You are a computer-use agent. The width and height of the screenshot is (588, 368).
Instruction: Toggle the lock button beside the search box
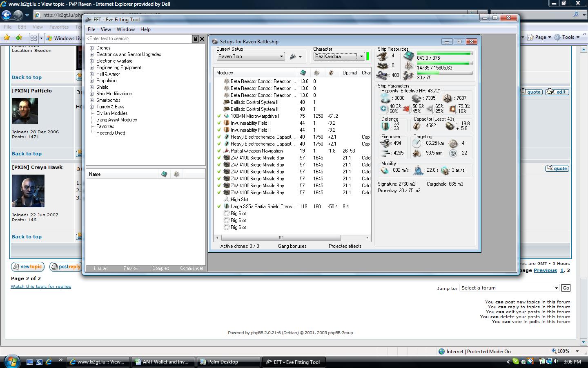click(195, 39)
